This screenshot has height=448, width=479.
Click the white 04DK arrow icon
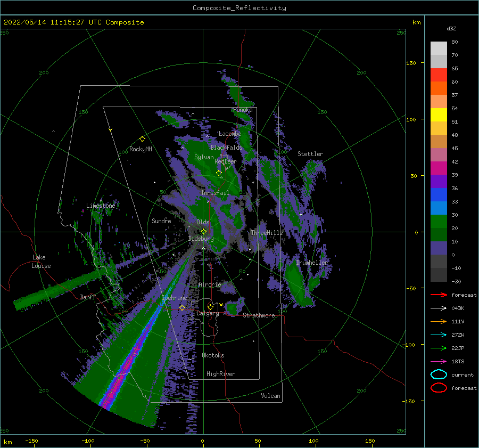439,308
